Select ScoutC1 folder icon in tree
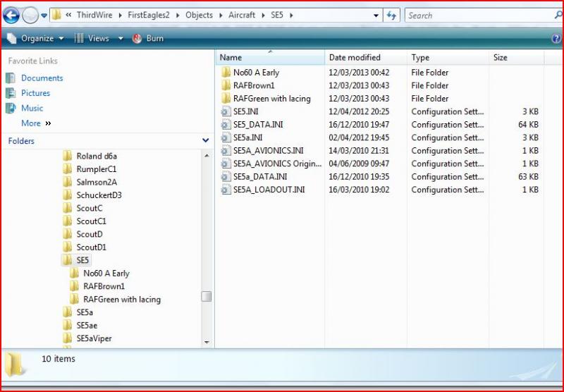The image size is (564, 392). [x=67, y=221]
